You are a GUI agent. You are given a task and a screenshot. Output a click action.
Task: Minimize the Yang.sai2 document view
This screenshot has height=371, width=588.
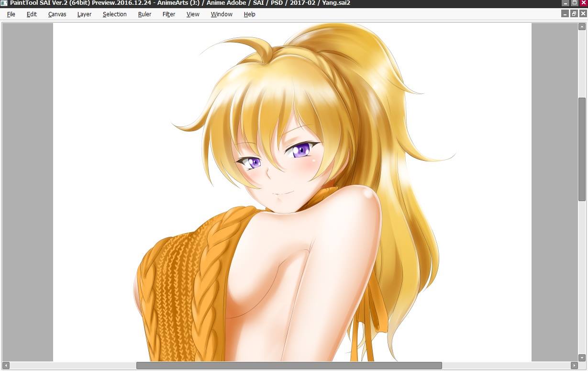(x=565, y=14)
